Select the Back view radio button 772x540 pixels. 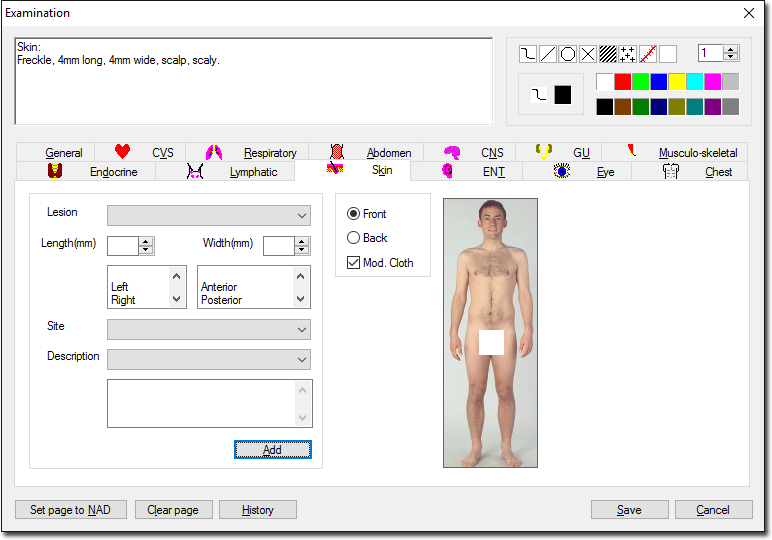353,238
